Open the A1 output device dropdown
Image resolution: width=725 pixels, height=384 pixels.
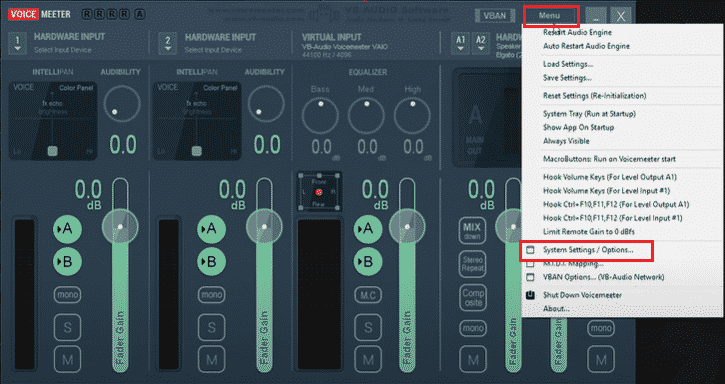461,43
